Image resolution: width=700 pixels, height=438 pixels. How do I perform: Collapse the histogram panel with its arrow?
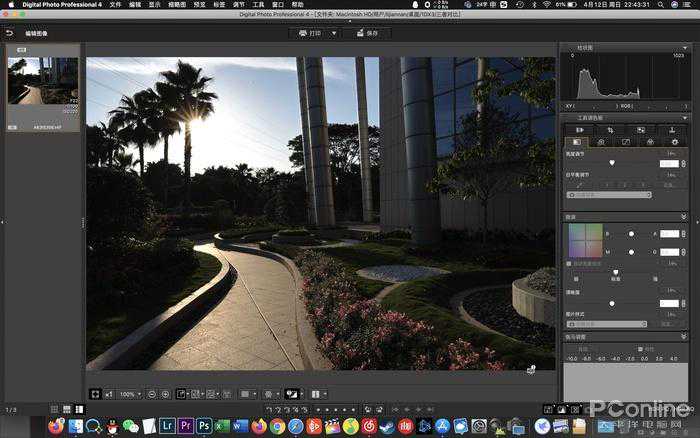click(x=684, y=48)
